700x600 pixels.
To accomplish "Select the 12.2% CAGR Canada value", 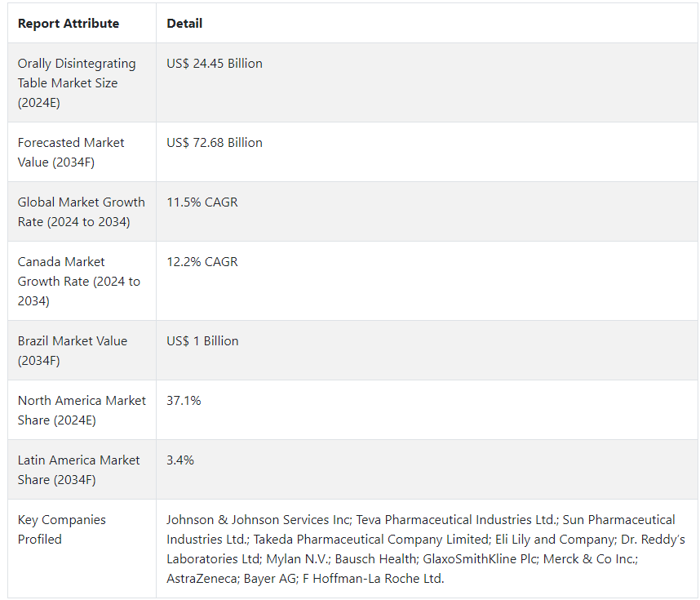I will click(x=202, y=262).
